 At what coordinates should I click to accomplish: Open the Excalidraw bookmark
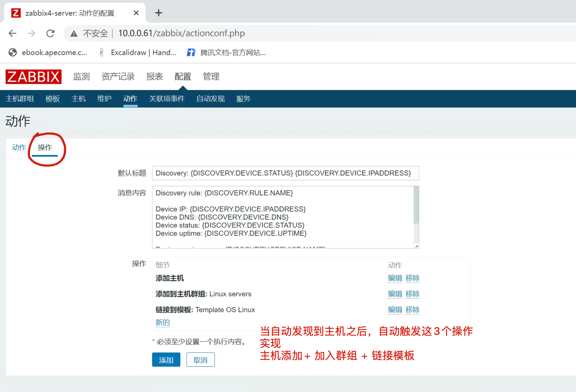[x=138, y=52]
